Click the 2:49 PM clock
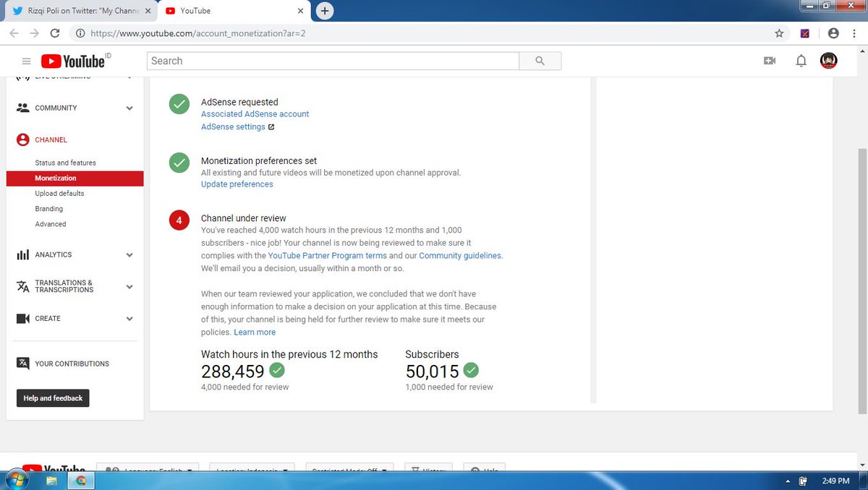Screen dimensions: 868x490 835,481
